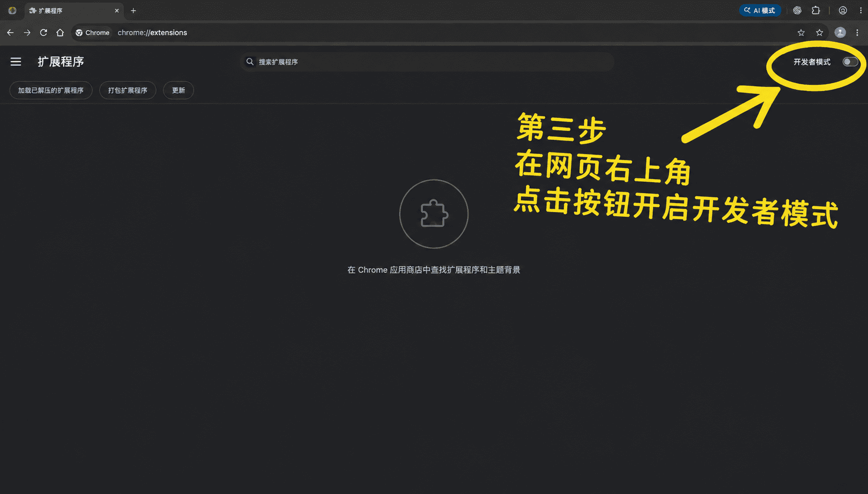Click the spiral icon beside AI 模式
Viewport: 868px width, 494px height.
[x=798, y=10]
